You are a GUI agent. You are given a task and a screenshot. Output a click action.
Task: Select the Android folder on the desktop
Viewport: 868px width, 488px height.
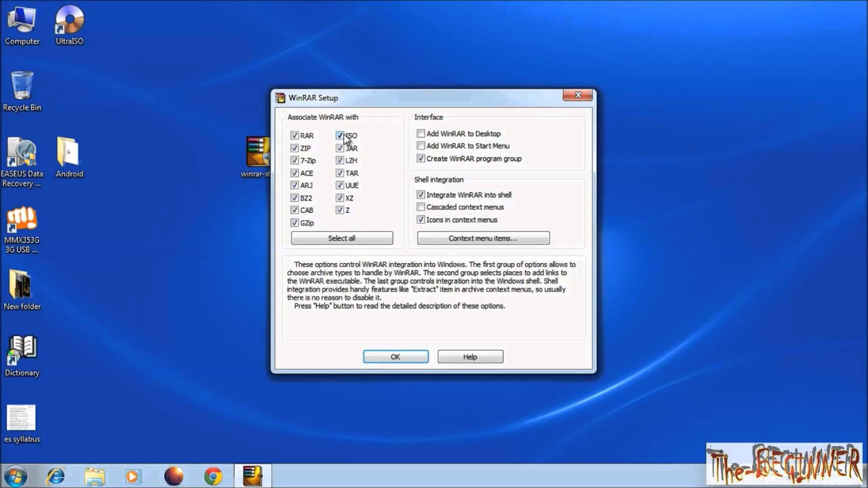click(69, 157)
